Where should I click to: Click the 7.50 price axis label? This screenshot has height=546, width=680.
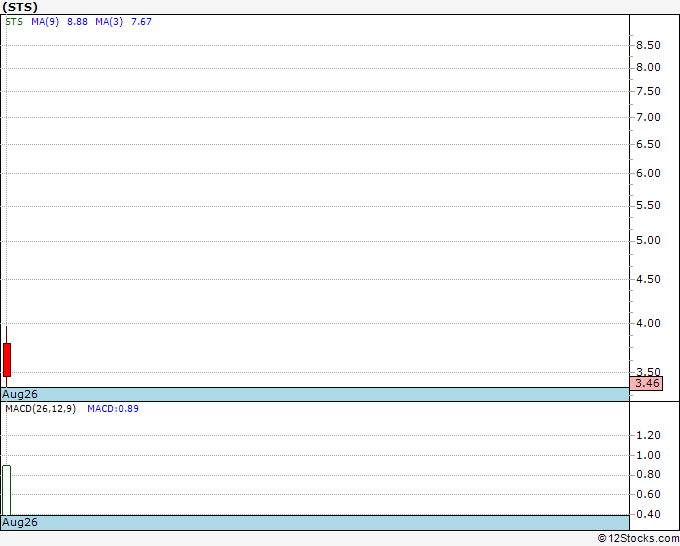[x=648, y=91]
